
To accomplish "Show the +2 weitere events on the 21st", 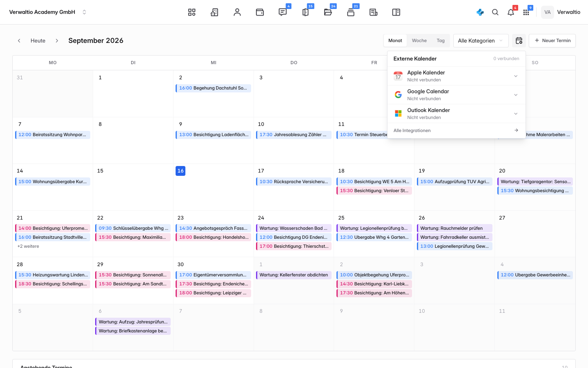I will (28, 246).
